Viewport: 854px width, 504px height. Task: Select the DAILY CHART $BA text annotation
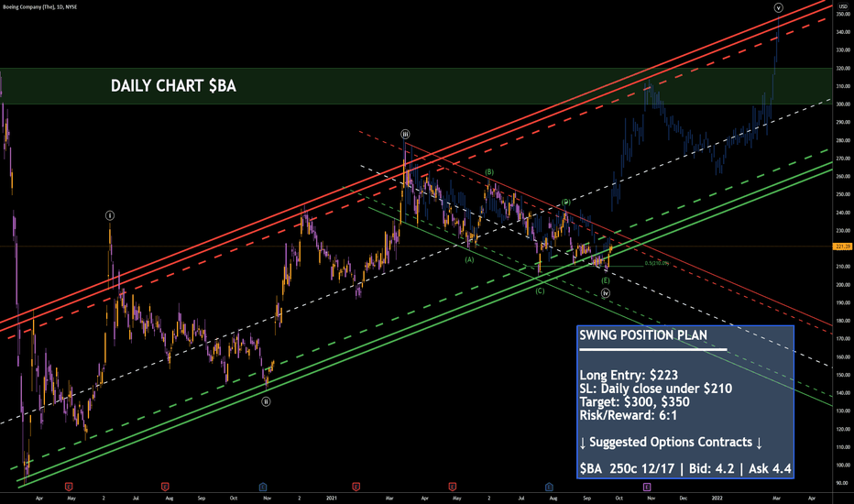[x=173, y=85]
